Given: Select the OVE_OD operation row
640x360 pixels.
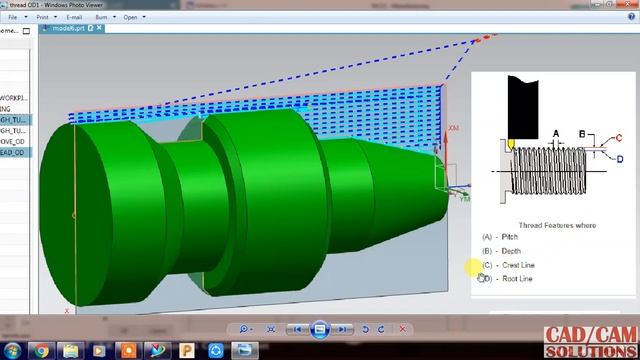Looking at the screenshot, I should point(14,142).
